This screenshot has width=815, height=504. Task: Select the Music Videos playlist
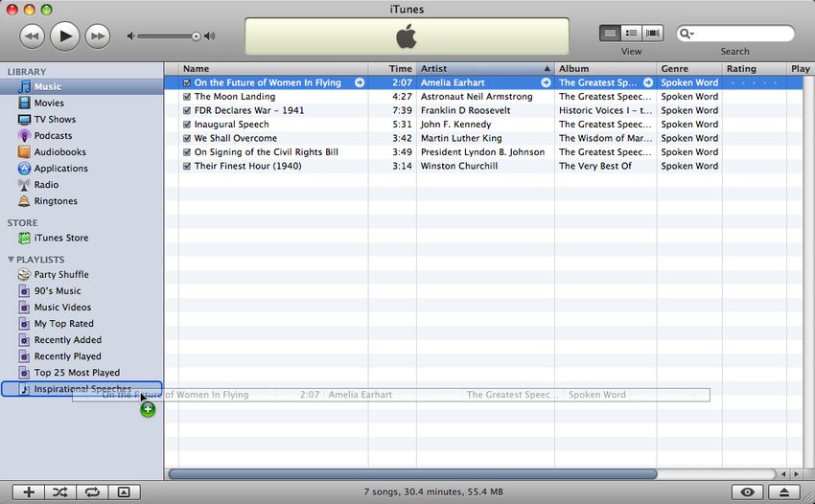point(81,307)
